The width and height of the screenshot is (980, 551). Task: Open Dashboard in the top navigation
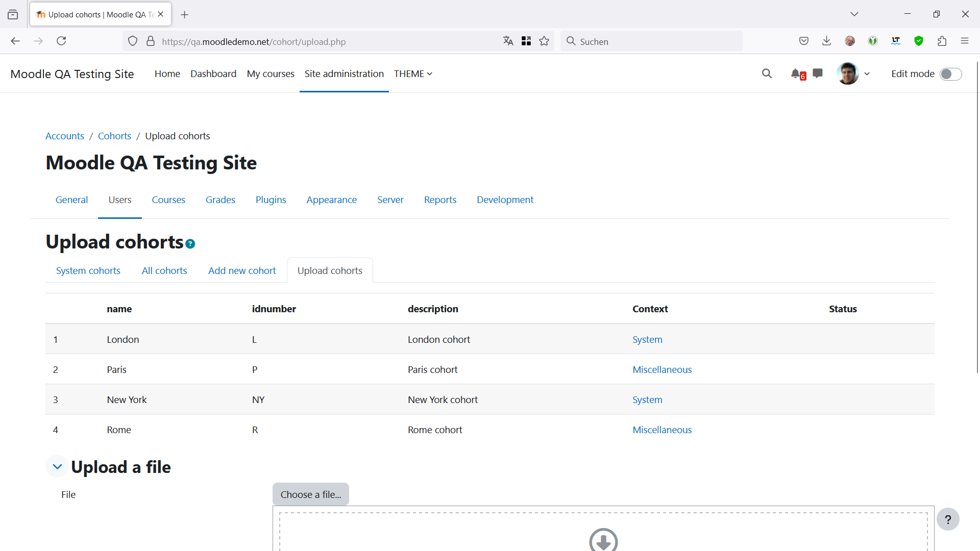pyautogui.click(x=213, y=74)
